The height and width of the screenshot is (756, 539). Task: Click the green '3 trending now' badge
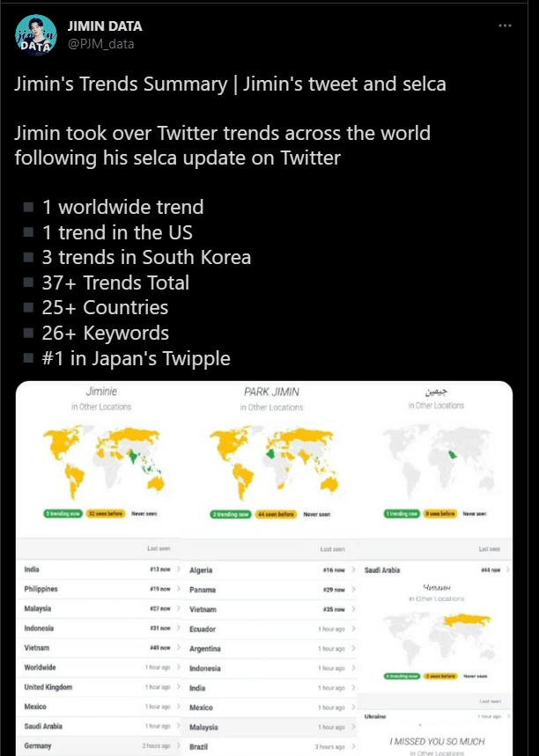(x=231, y=515)
